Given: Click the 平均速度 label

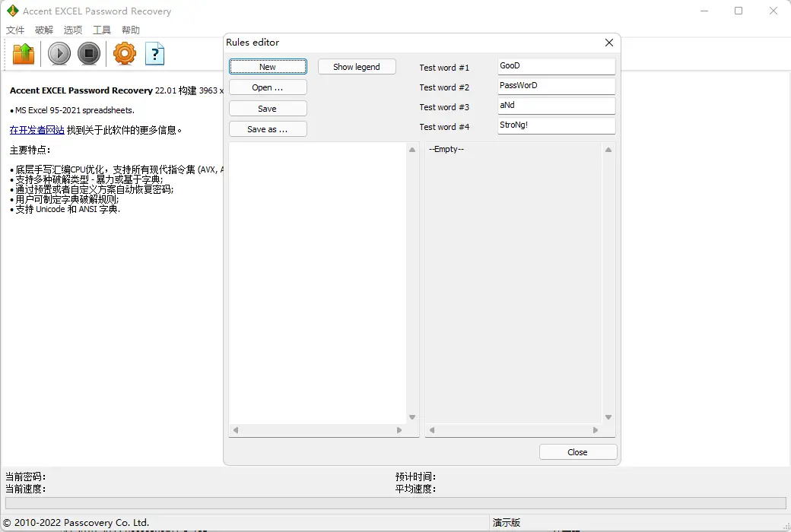Looking at the screenshot, I should [x=416, y=489].
